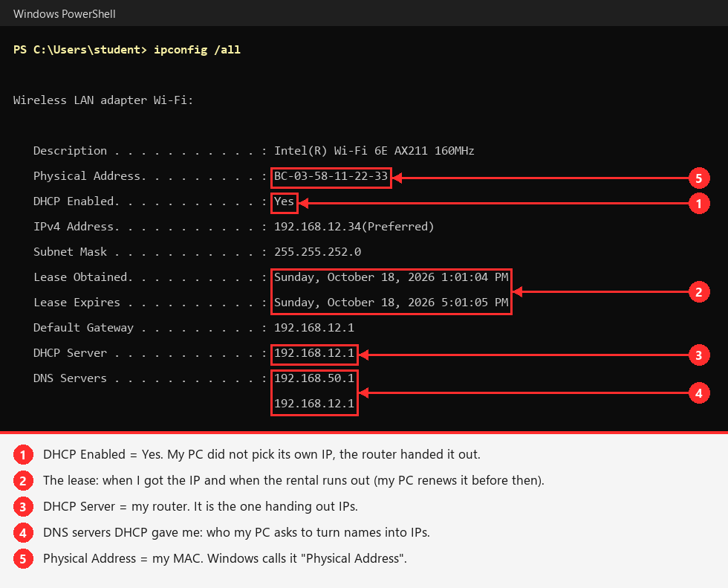The width and height of the screenshot is (728, 588).
Task: Click the "Lease Obtained" label
Action: (80, 277)
